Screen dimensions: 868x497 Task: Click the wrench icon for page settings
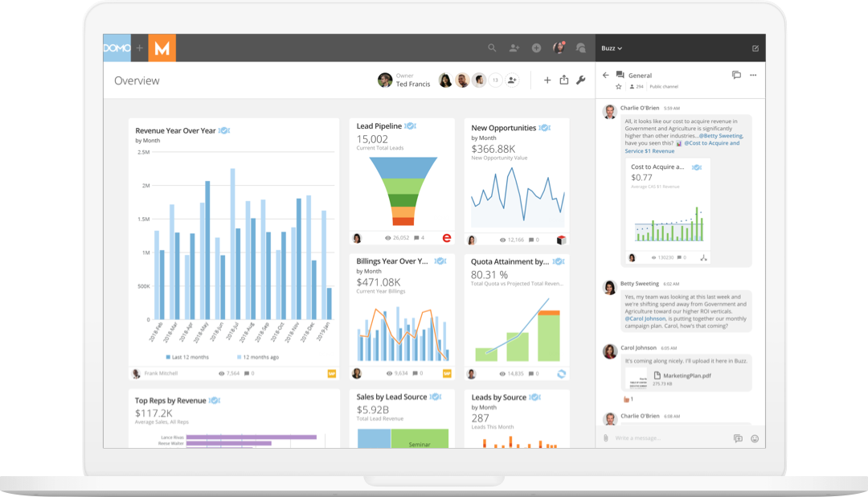pyautogui.click(x=581, y=80)
